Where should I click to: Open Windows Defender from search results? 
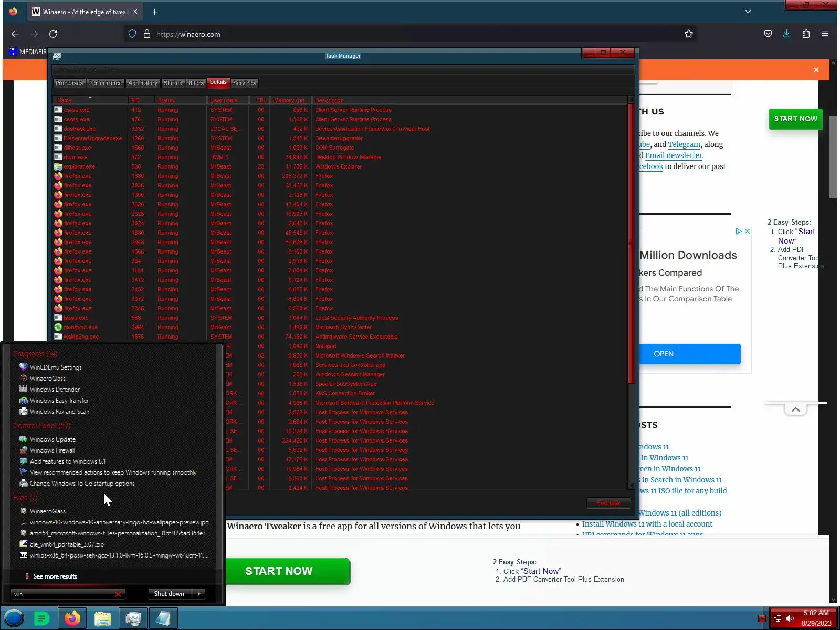point(55,390)
